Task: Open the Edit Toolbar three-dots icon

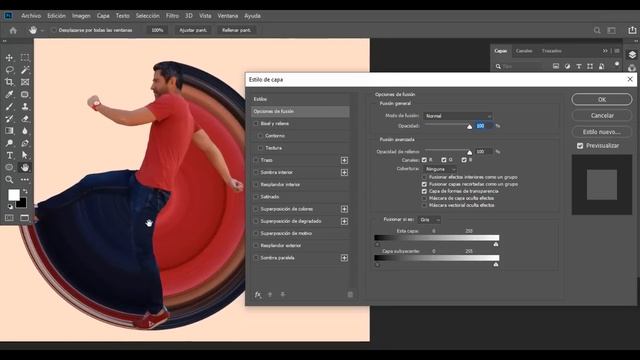Action: point(25,180)
